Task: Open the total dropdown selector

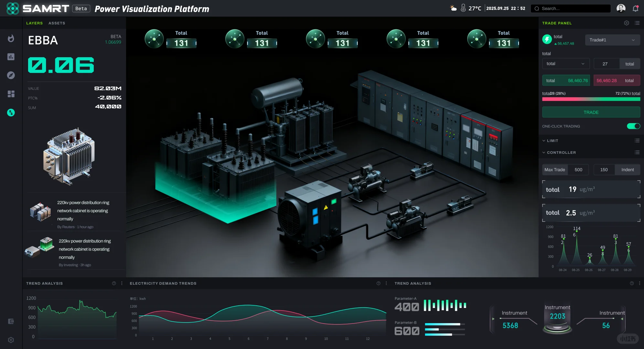Action: [x=565, y=64]
